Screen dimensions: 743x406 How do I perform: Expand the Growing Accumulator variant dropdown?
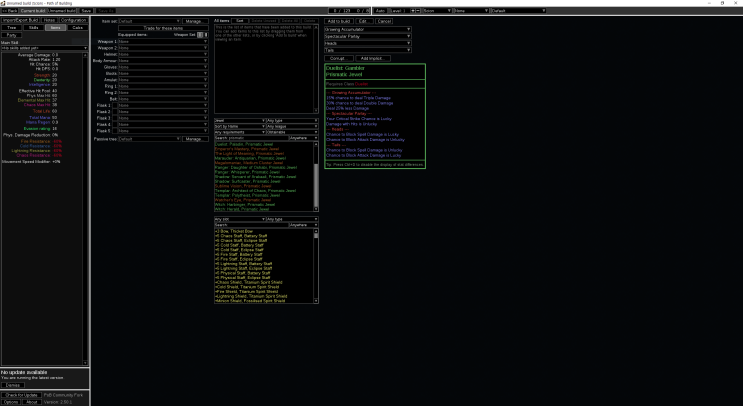click(368, 29)
